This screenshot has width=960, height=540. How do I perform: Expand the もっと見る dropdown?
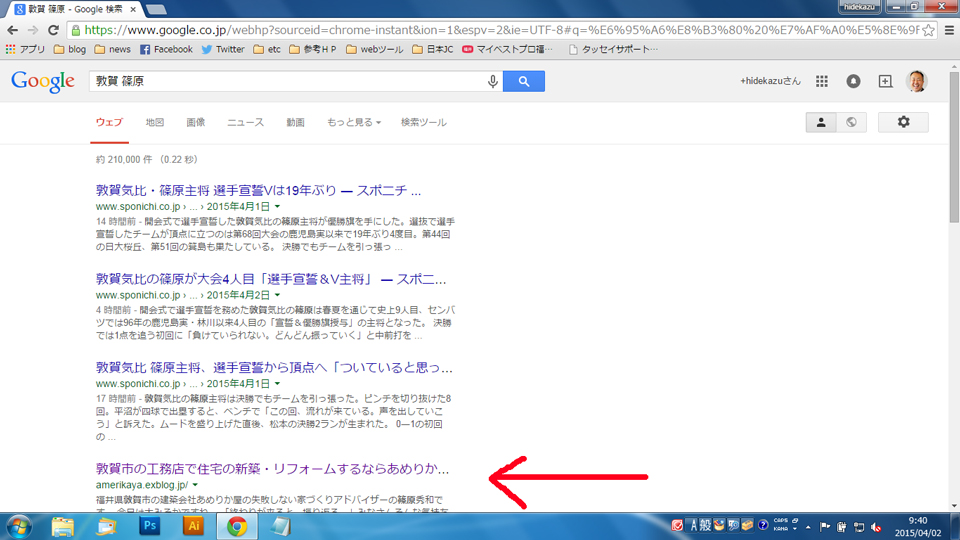click(x=354, y=122)
